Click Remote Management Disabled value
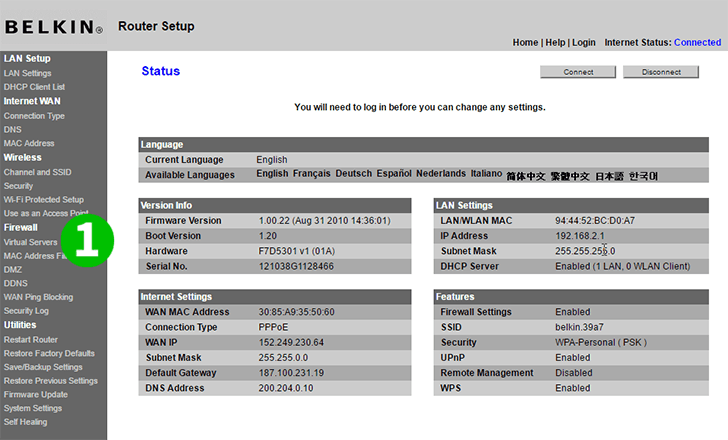The width and height of the screenshot is (728, 440). 574,373
